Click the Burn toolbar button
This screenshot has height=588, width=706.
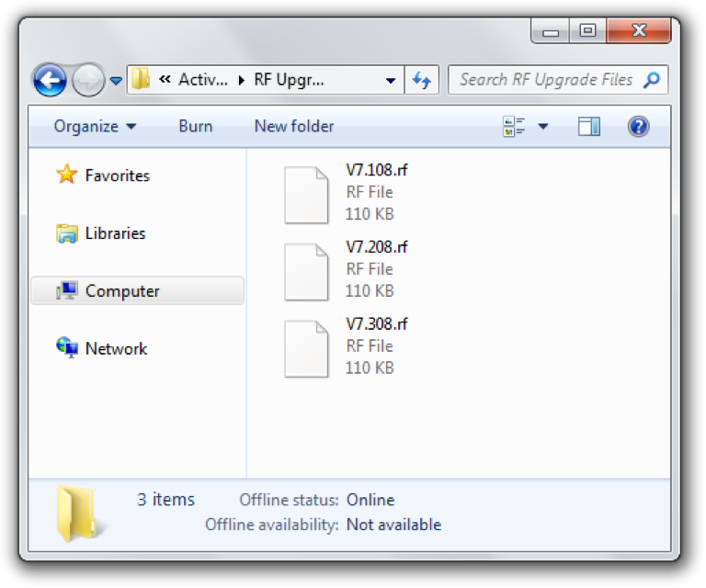195,127
